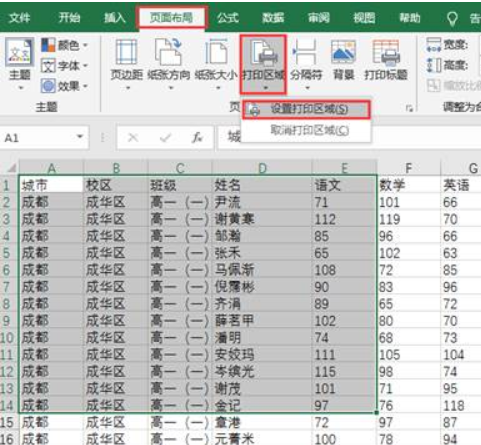Select cell with value 119
The width and height of the screenshot is (481, 445).
point(409,219)
